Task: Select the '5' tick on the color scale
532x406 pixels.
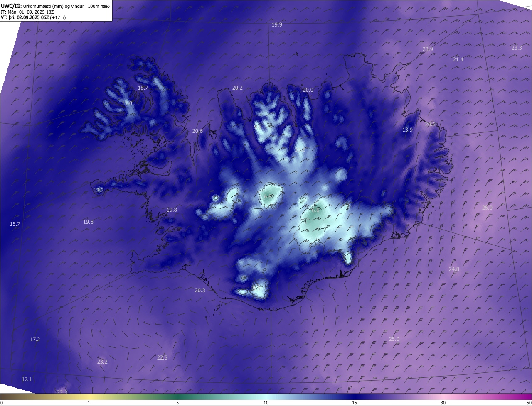Action: pyautogui.click(x=177, y=403)
